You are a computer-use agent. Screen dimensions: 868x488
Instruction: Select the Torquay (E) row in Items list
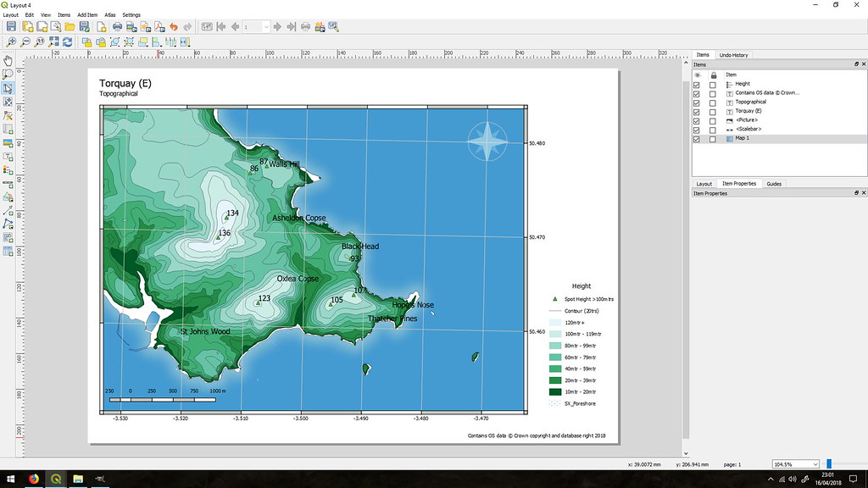click(x=780, y=111)
